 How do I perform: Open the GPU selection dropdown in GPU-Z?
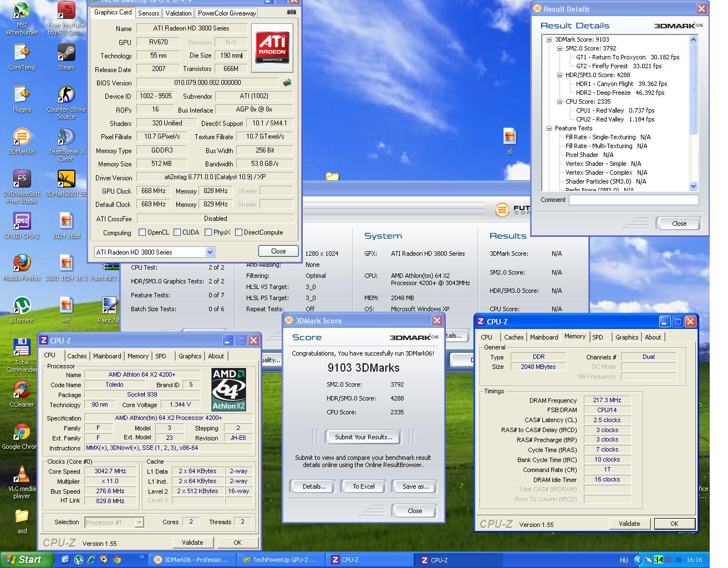point(210,252)
